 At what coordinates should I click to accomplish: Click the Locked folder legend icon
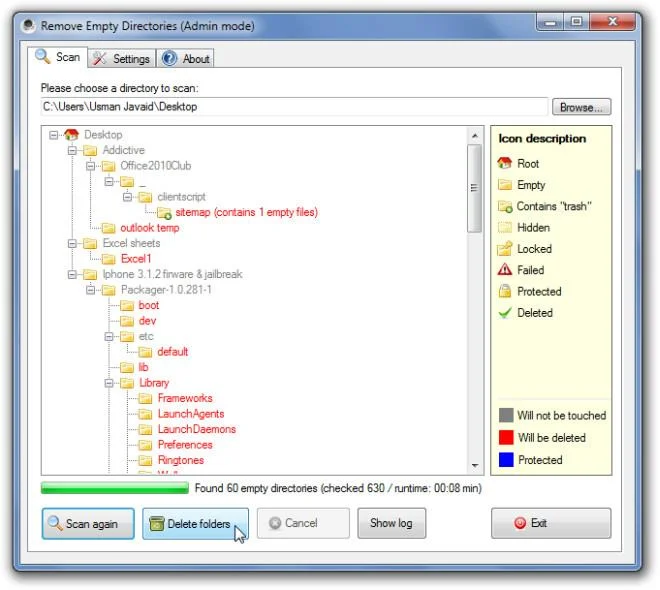(x=505, y=249)
